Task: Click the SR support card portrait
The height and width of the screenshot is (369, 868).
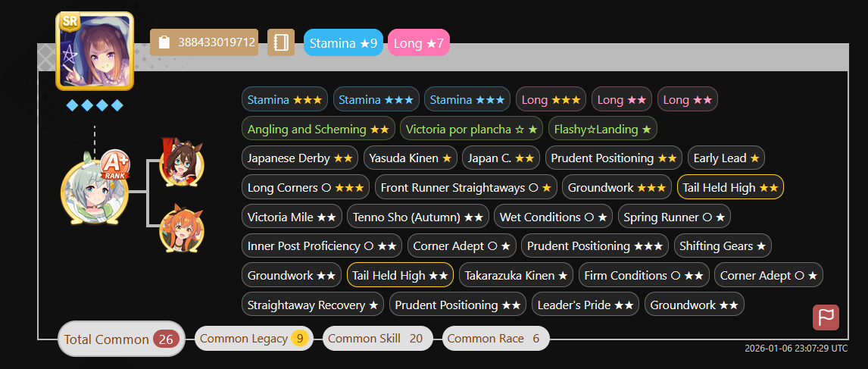Action: 95,51
